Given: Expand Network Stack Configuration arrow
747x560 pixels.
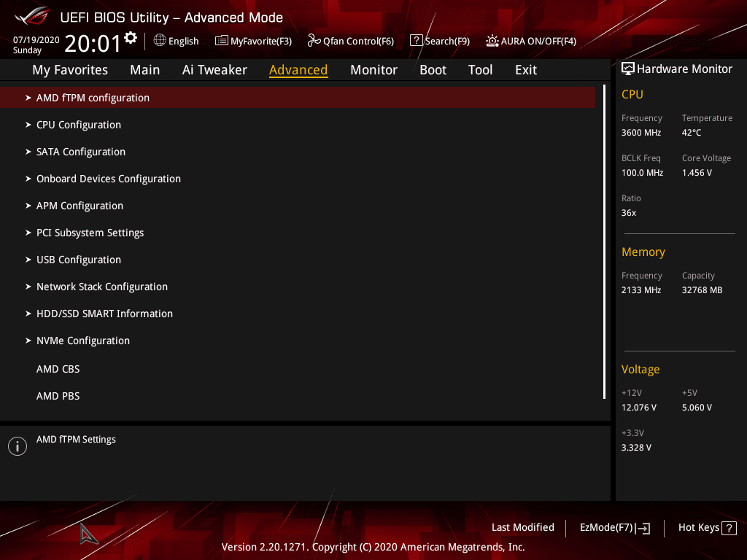Looking at the screenshot, I should [28, 287].
